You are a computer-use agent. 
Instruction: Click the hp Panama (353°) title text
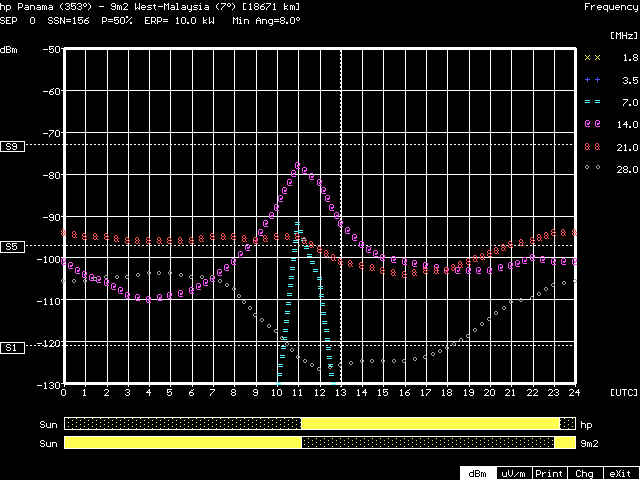tap(46, 7)
